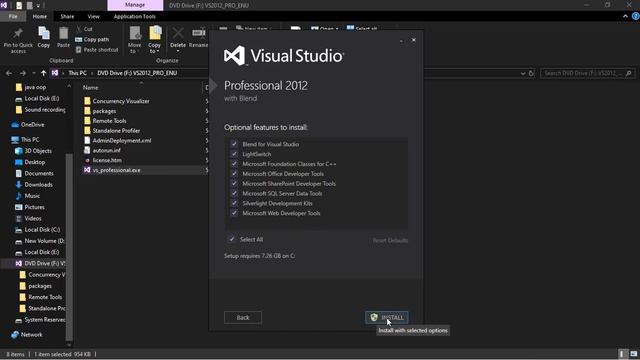Switch to the View ribbon tab
The height and width of the screenshot is (360, 640).
[93, 16]
